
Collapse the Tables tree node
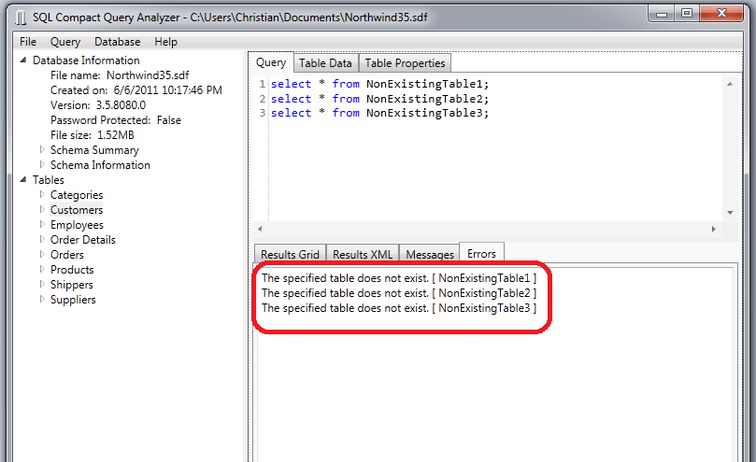point(24,180)
